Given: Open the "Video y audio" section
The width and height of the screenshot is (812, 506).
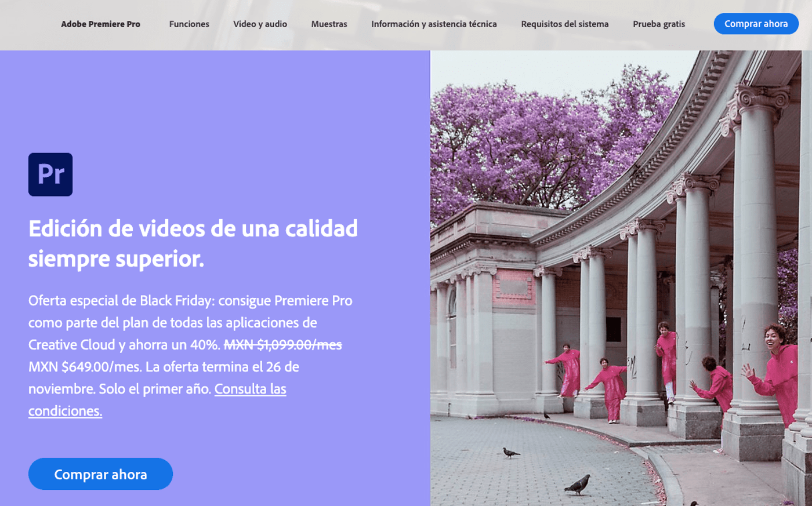Looking at the screenshot, I should pyautogui.click(x=260, y=24).
